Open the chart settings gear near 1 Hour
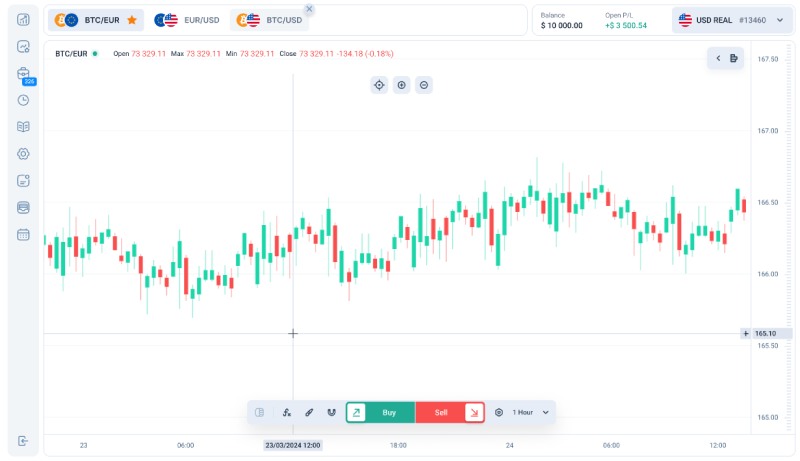This screenshot has width=800, height=461. pos(499,412)
